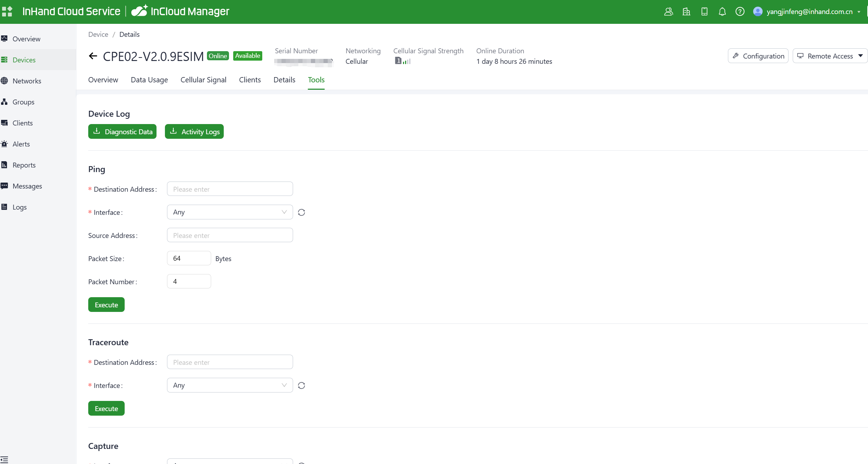The width and height of the screenshot is (868, 464).
Task: Collapse the sidebar with bottom-left menu icon
Action: tap(5, 459)
